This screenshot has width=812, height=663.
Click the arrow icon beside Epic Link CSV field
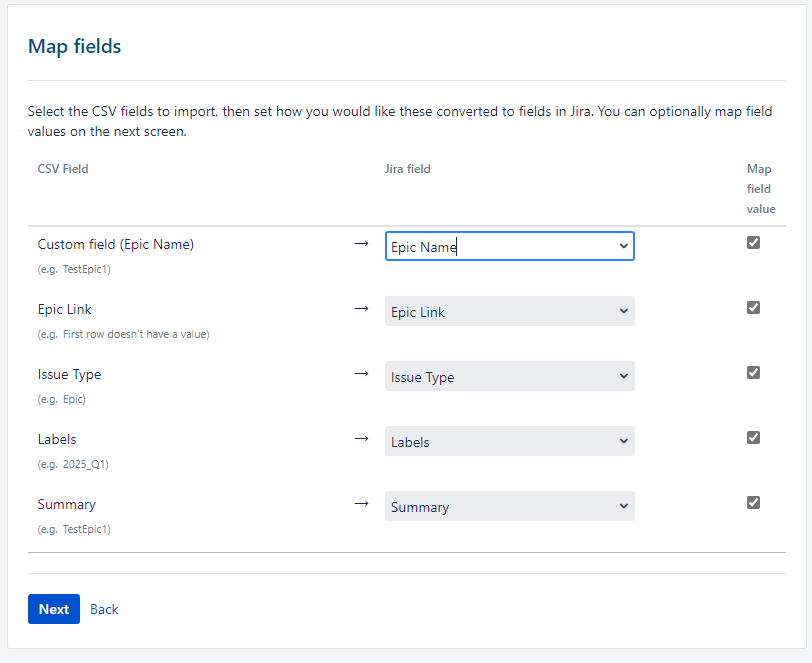[361, 308]
